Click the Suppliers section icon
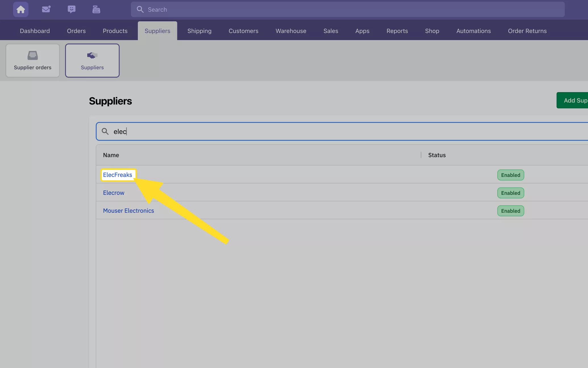The height and width of the screenshot is (368, 588). [x=92, y=55]
